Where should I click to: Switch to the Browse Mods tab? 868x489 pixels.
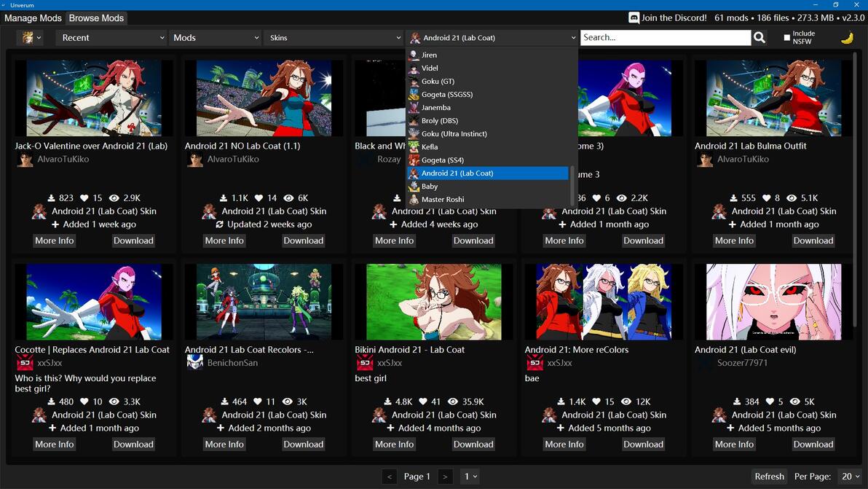(x=96, y=17)
